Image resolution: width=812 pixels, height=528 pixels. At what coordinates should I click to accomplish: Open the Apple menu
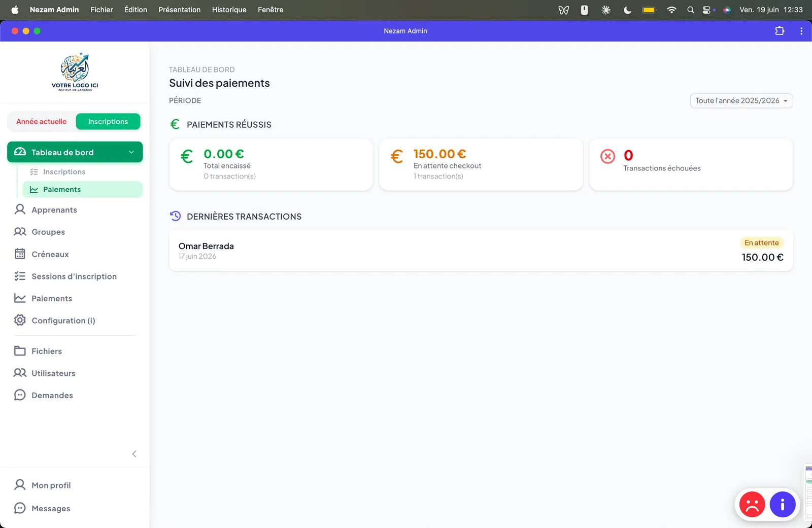click(15, 10)
